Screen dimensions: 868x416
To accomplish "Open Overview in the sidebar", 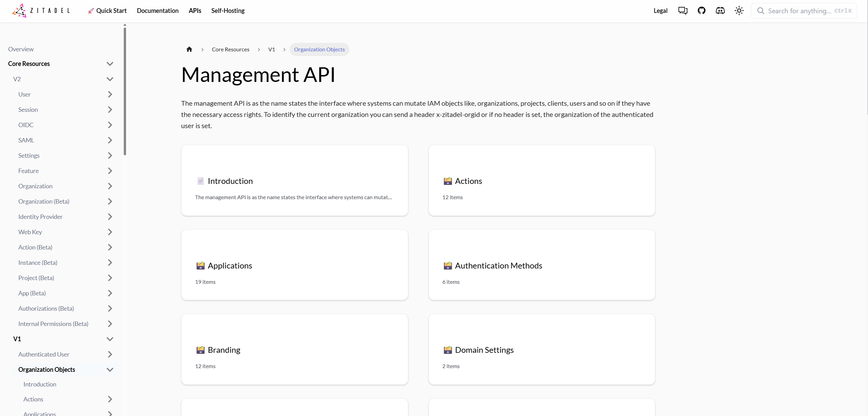I will (21, 49).
